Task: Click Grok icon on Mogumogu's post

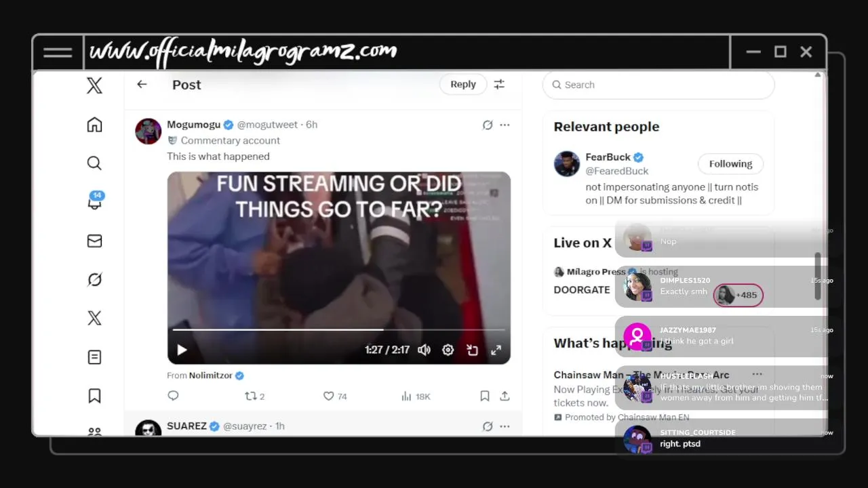Action: (x=488, y=125)
